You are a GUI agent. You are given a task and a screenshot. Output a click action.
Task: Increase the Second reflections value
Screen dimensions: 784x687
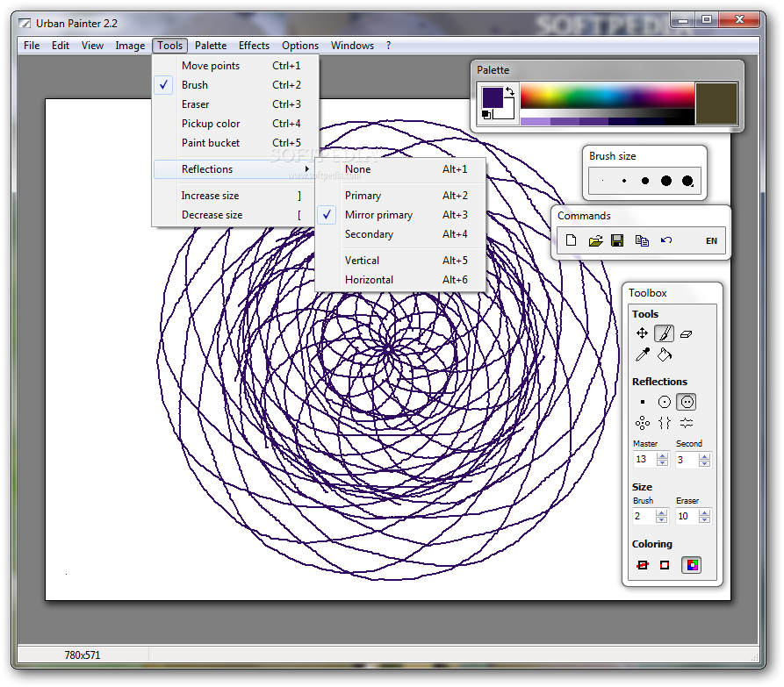tap(705, 456)
